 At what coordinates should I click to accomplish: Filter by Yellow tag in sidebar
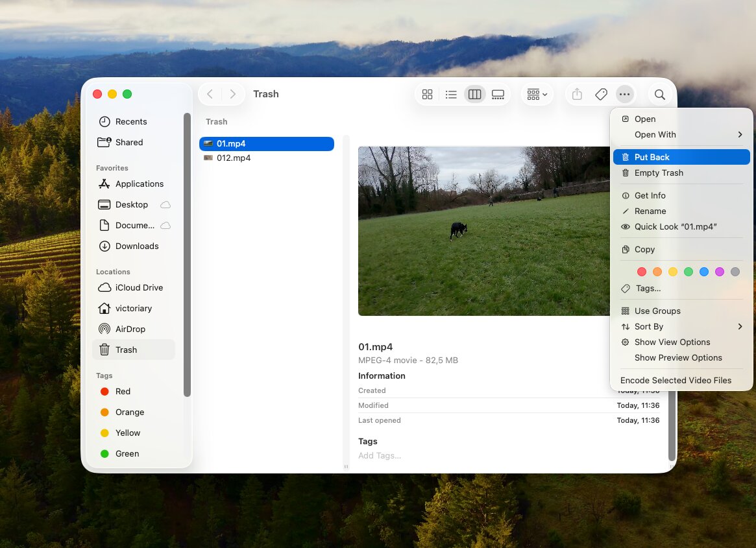133,433
